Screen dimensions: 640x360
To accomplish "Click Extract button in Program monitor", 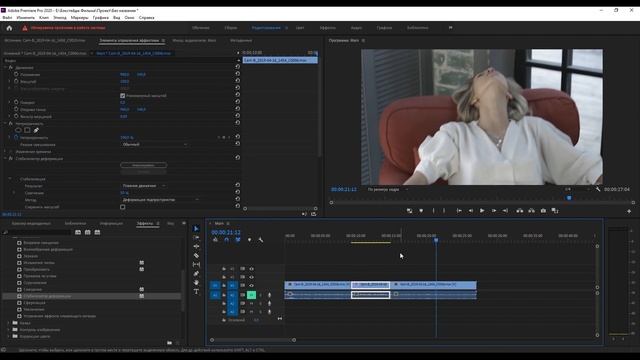I will click(531, 211).
